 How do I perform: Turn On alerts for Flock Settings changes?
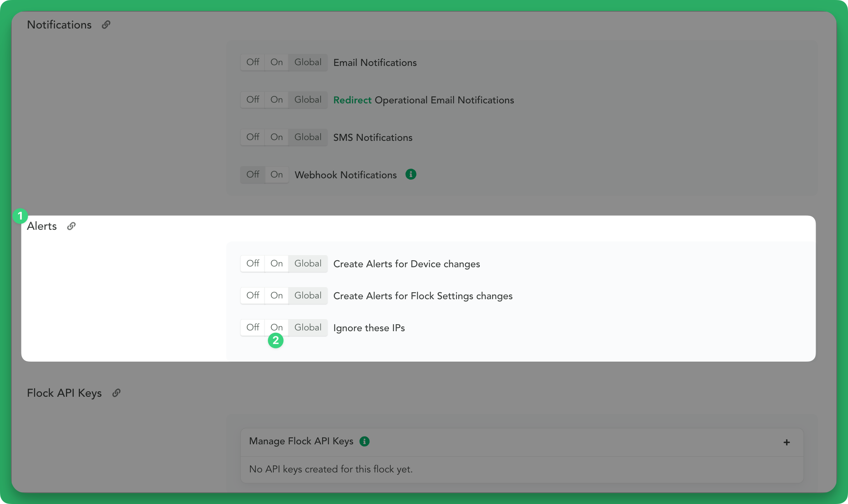tap(277, 296)
